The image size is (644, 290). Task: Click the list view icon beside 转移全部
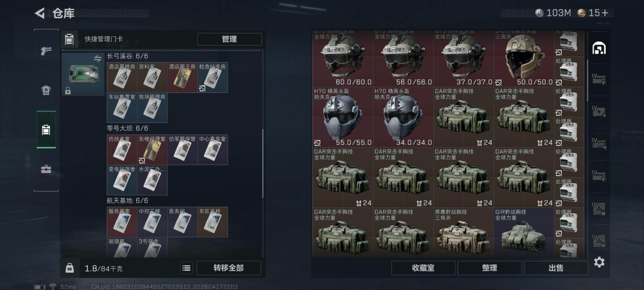[186, 268]
